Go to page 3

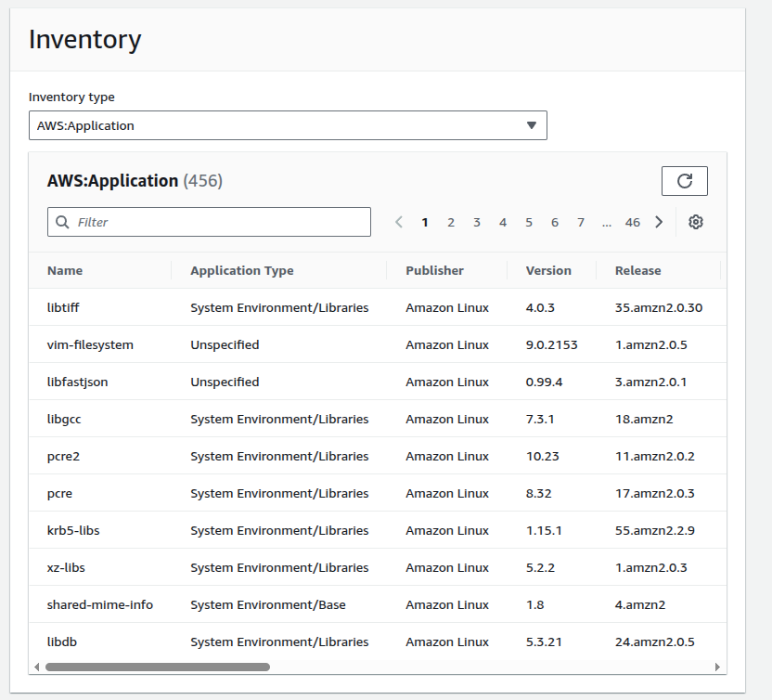(477, 223)
